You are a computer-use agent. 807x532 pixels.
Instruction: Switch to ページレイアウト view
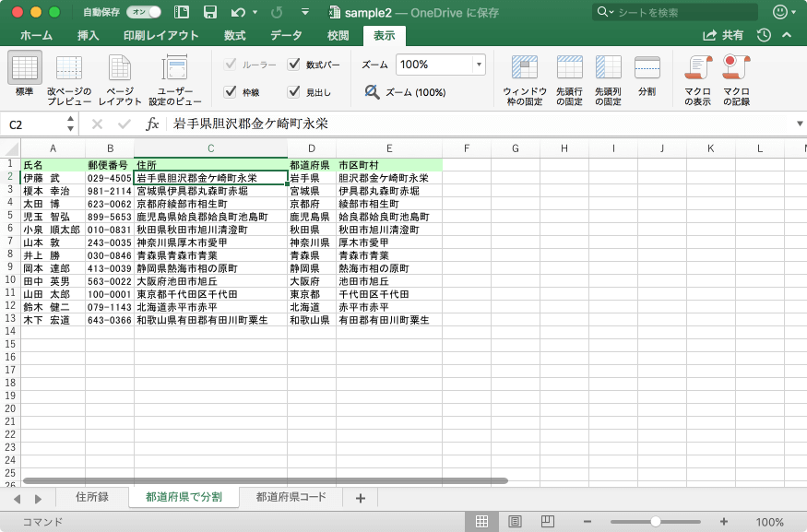[x=120, y=78]
